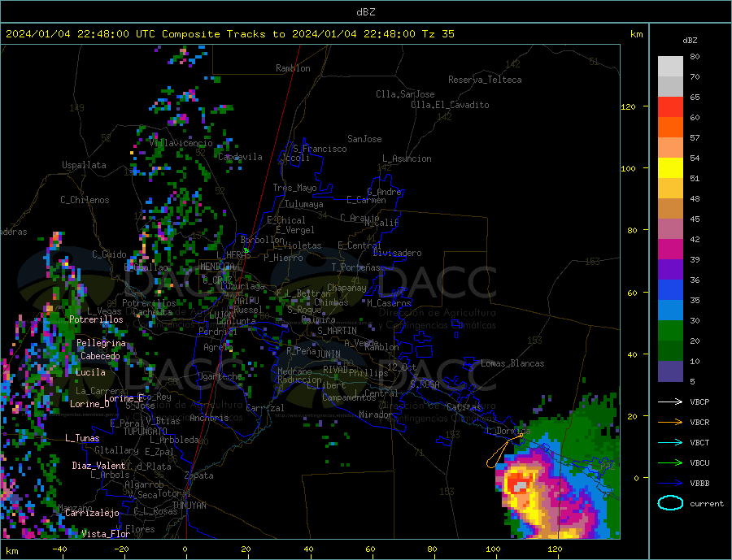The image size is (732, 560).
Task: Click the 'VBBB' legend label
Action: [699, 483]
